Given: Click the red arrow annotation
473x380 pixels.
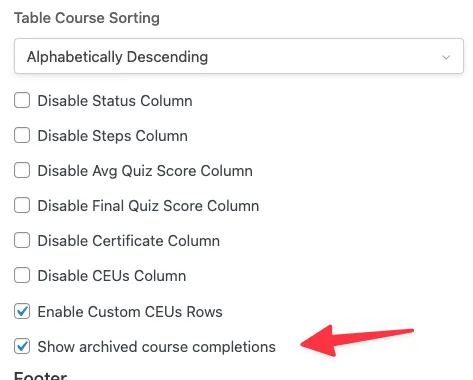Looking at the screenshot, I should pyautogui.click(x=357, y=341).
